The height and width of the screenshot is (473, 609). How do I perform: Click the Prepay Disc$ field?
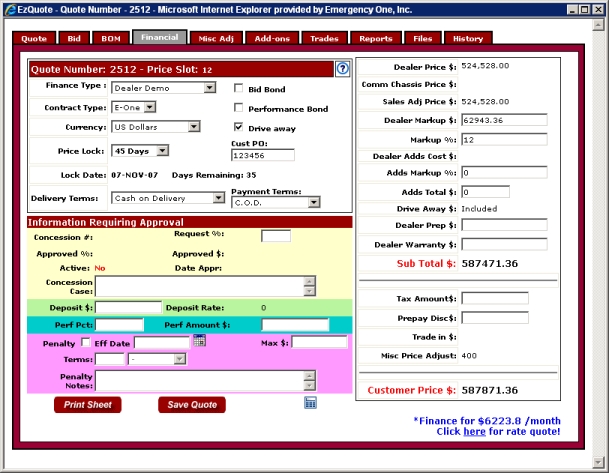(495, 318)
